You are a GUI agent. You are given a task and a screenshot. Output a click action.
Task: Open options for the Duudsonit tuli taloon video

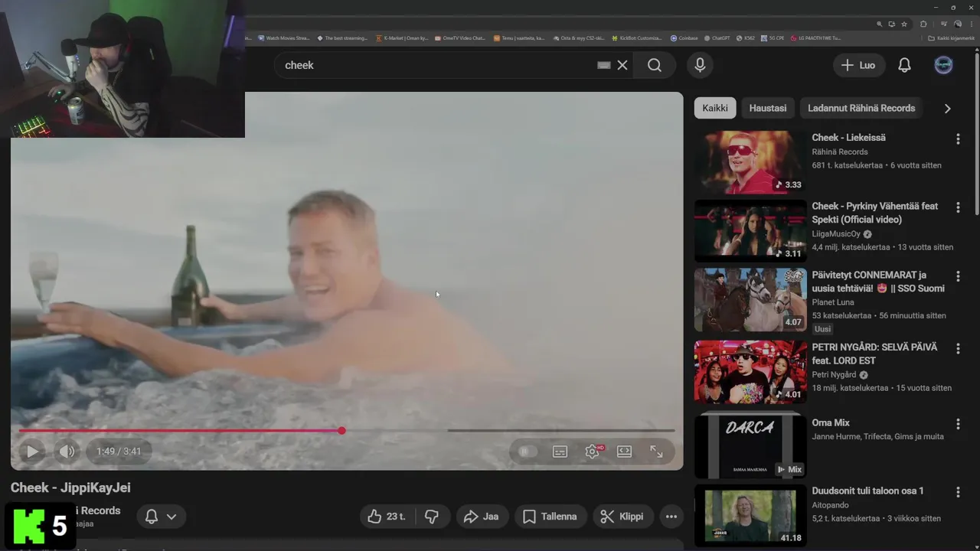click(x=958, y=492)
